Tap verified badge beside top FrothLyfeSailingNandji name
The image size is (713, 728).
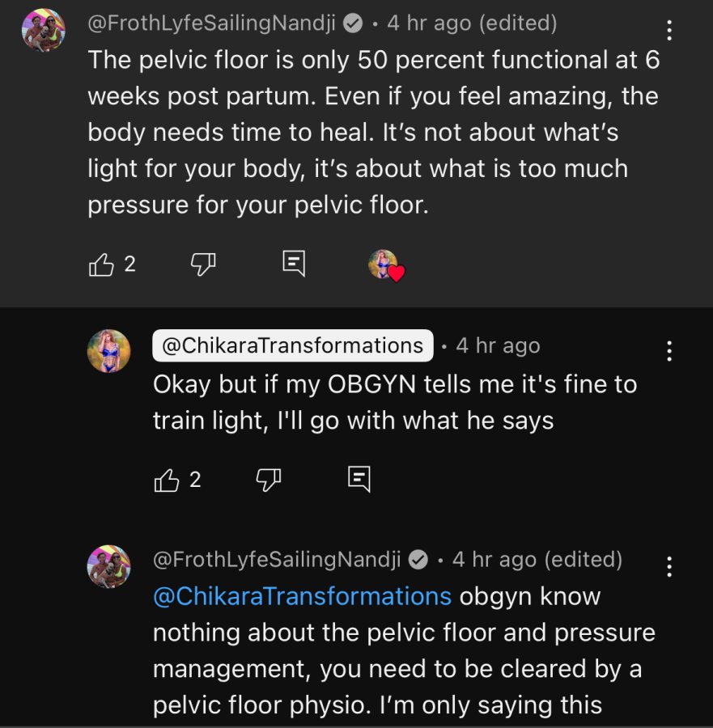pyautogui.click(x=353, y=23)
